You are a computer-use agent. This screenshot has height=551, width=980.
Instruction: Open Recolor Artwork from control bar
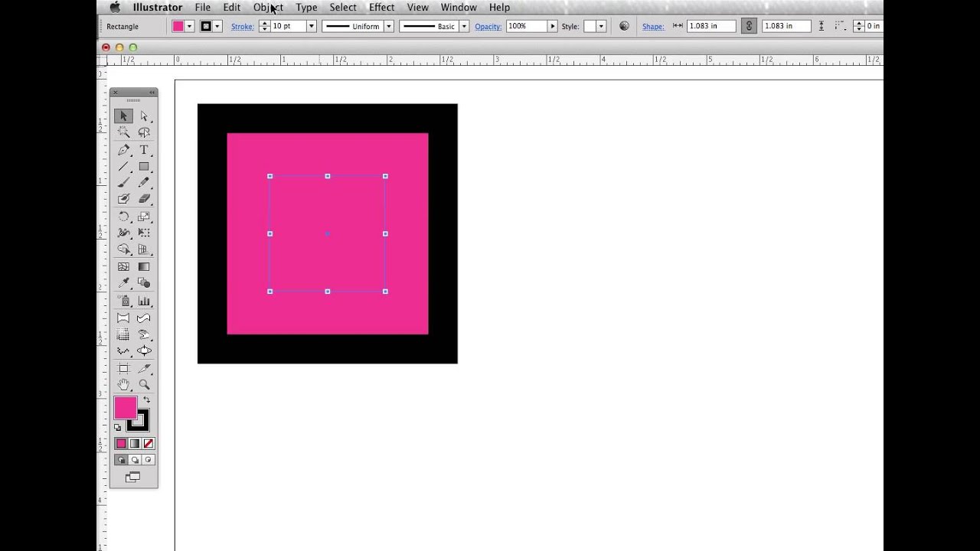(x=624, y=26)
